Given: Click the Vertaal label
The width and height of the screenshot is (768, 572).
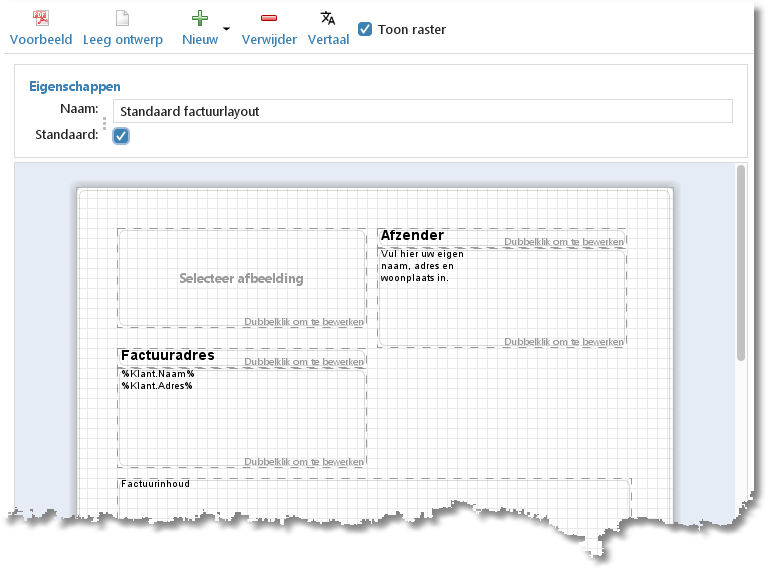Looking at the screenshot, I should click(329, 40).
